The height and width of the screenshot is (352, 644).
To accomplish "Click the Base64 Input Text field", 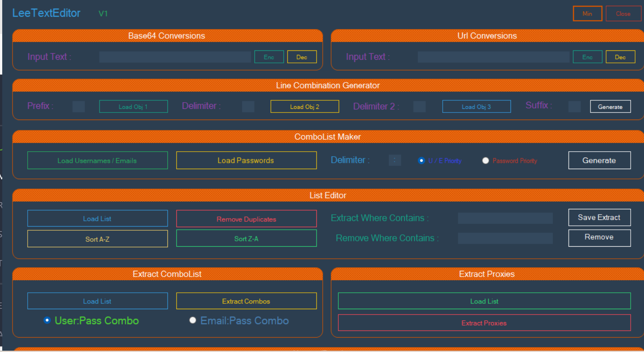I will (x=175, y=57).
